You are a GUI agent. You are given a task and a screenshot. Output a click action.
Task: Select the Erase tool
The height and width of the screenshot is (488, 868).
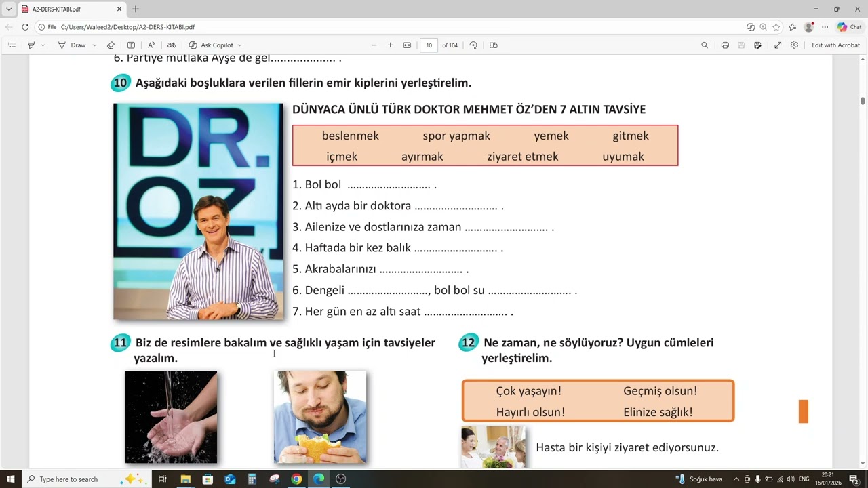[x=111, y=45]
